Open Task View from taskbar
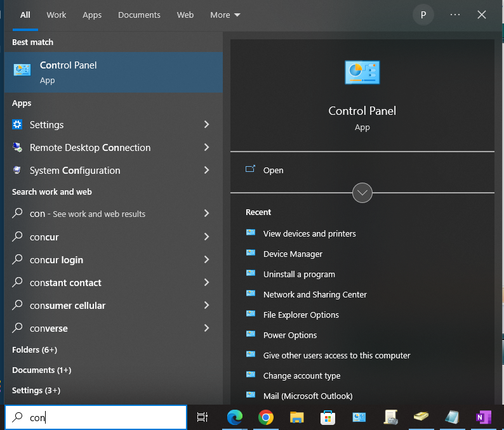The width and height of the screenshot is (504, 430). point(202,417)
